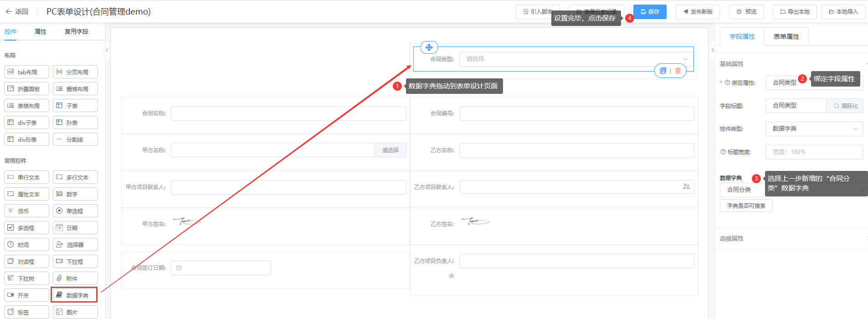The height and width of the screenshot is (319, 868).
Task: Select the 孙表 control
Action: coord(76,123)
